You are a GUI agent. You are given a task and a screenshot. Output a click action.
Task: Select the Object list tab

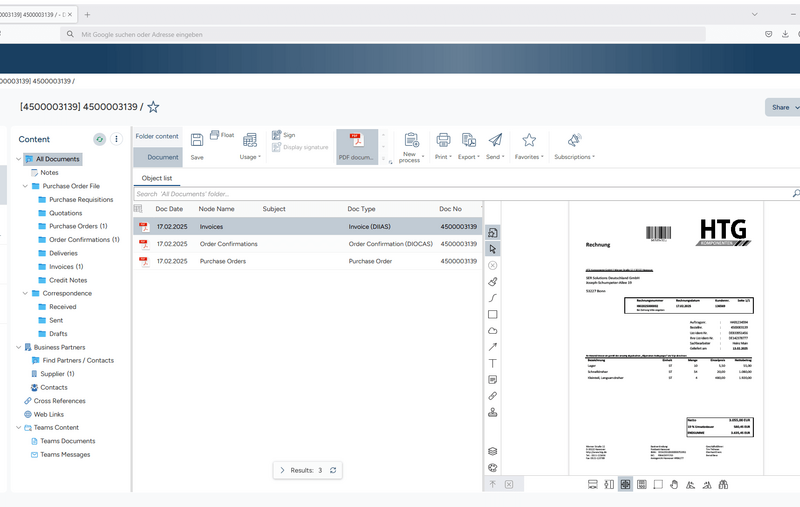(x=155, y=178)
